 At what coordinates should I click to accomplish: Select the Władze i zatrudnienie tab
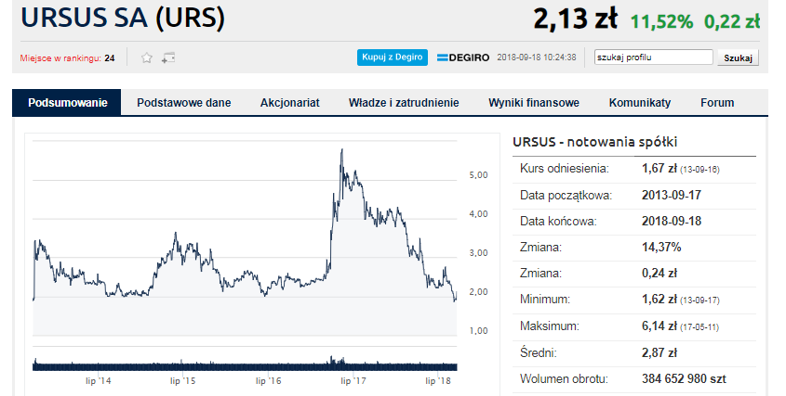tap(404, 103)
